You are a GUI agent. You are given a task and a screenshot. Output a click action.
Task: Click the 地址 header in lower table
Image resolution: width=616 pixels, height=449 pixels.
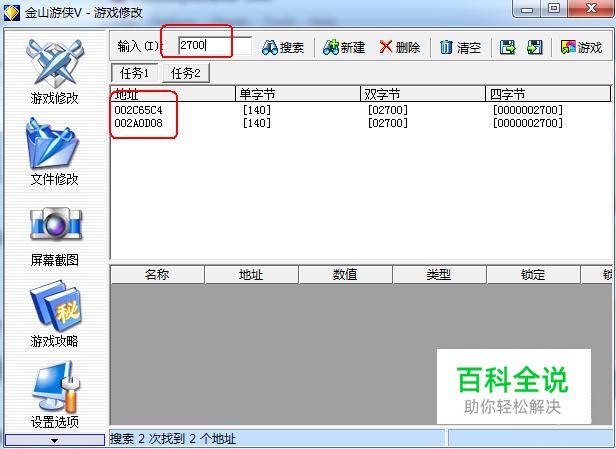coord(251,274)
